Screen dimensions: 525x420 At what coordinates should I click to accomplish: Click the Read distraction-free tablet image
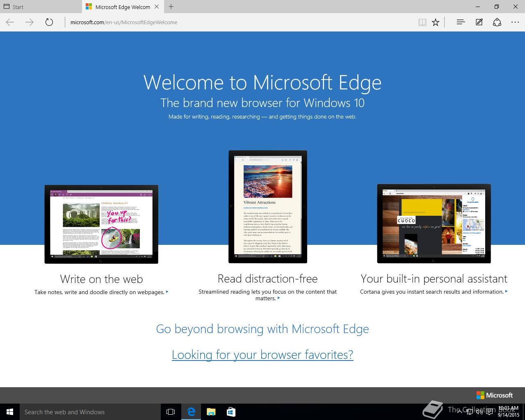[268, 207]
